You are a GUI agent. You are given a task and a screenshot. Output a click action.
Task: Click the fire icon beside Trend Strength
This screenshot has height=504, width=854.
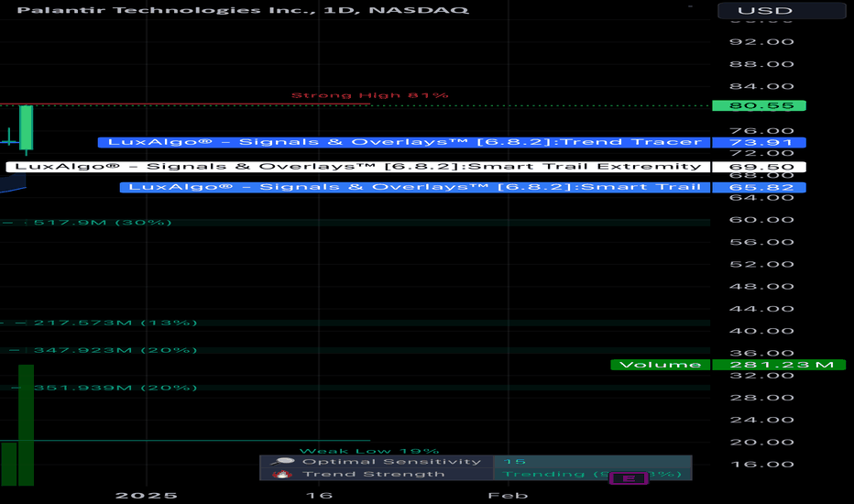[281, 474]
